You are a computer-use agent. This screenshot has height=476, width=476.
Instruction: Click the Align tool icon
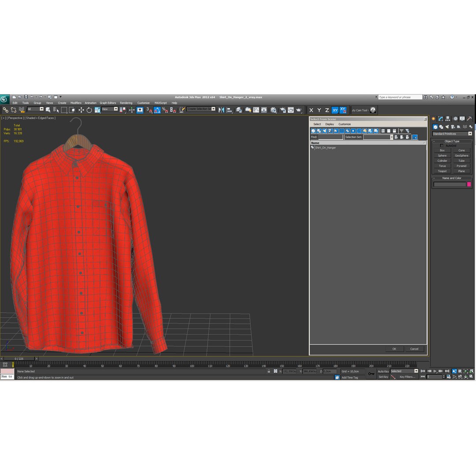230,110
